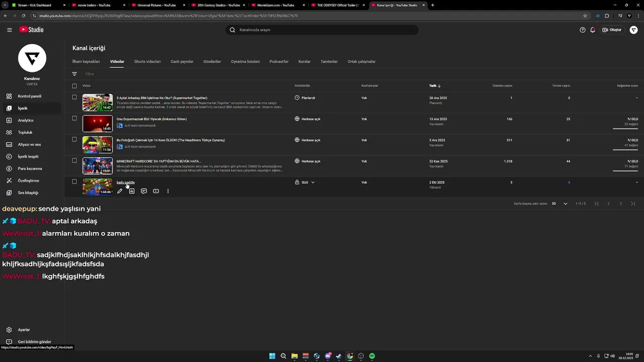Tick checkbox for MINECRAFT HARDCORE video
Screen dimensions: 644x362
click(x=74, y=160)
